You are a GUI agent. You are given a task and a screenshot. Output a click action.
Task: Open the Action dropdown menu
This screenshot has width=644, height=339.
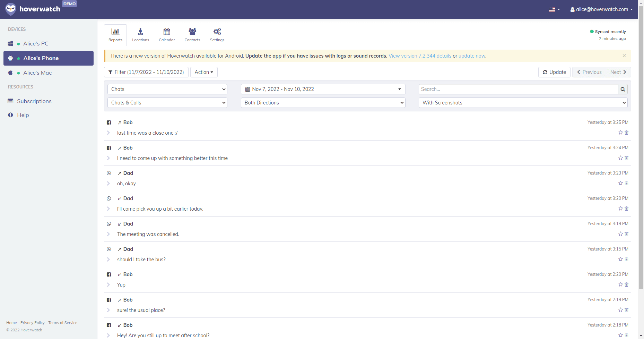pyautogui.click(x=204, y=72)
